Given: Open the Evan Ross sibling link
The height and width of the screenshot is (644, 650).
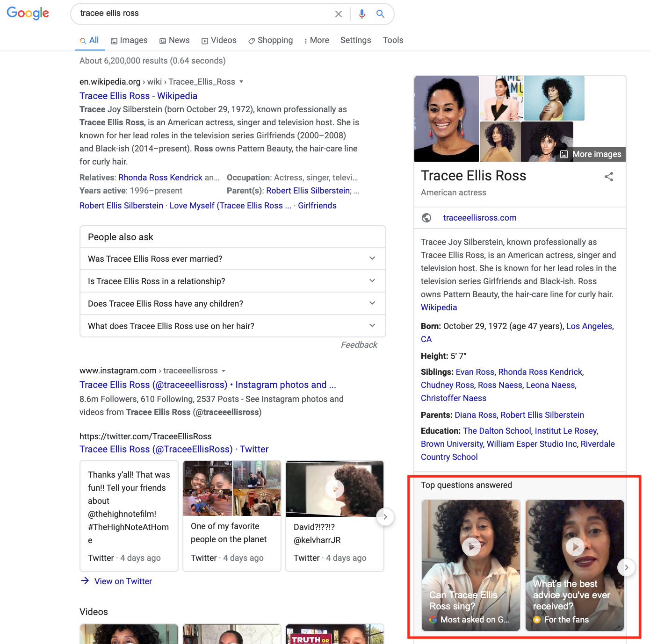Looking at the screenshot, I should 475,372.
